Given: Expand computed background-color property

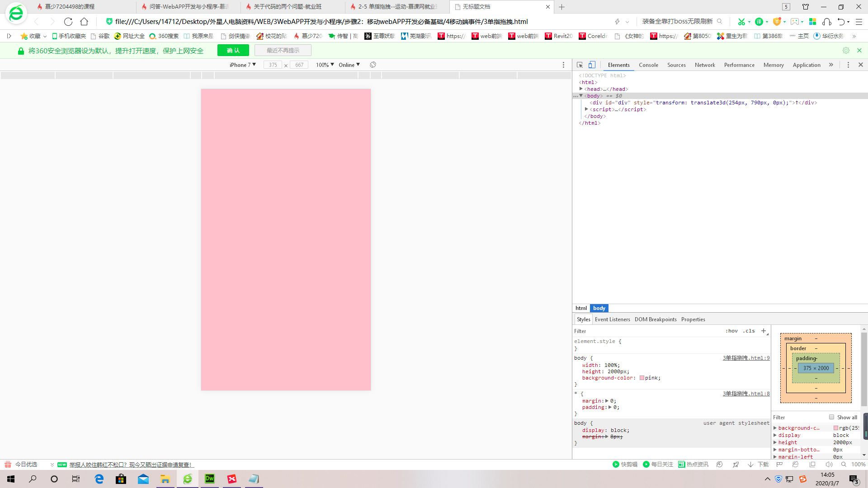Looking at the screenshot, I should coord(775,428).
